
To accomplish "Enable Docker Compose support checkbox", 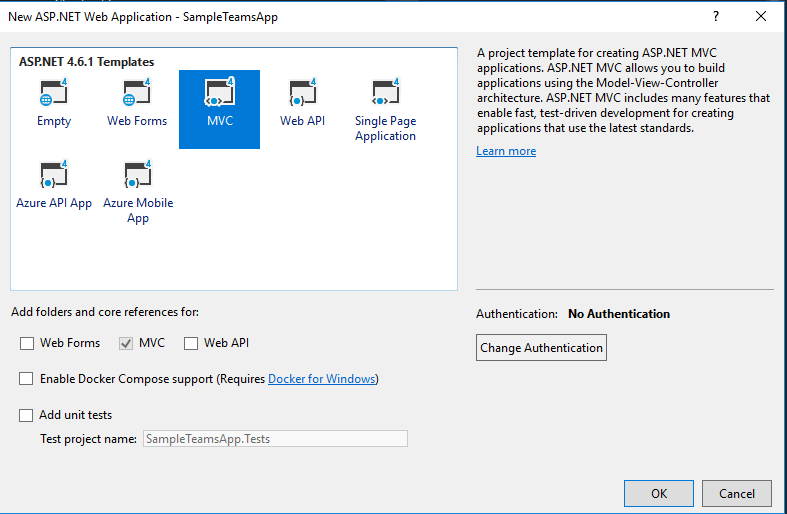I will 26,378.
